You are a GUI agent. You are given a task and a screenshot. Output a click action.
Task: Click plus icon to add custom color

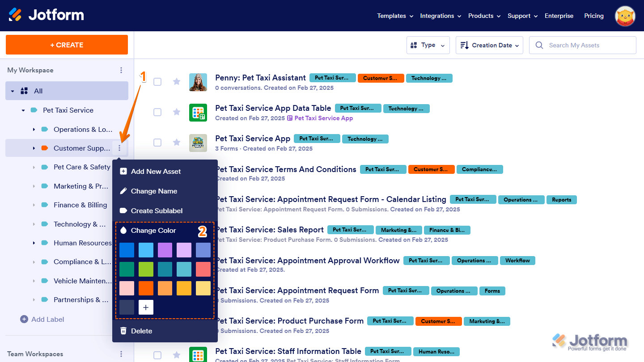tap(146, 307)
